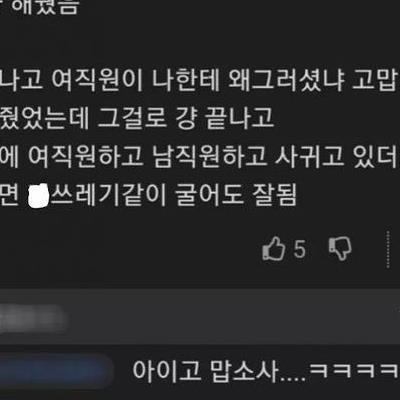Dislike the comment with thumbs down icon

point(340,248)
